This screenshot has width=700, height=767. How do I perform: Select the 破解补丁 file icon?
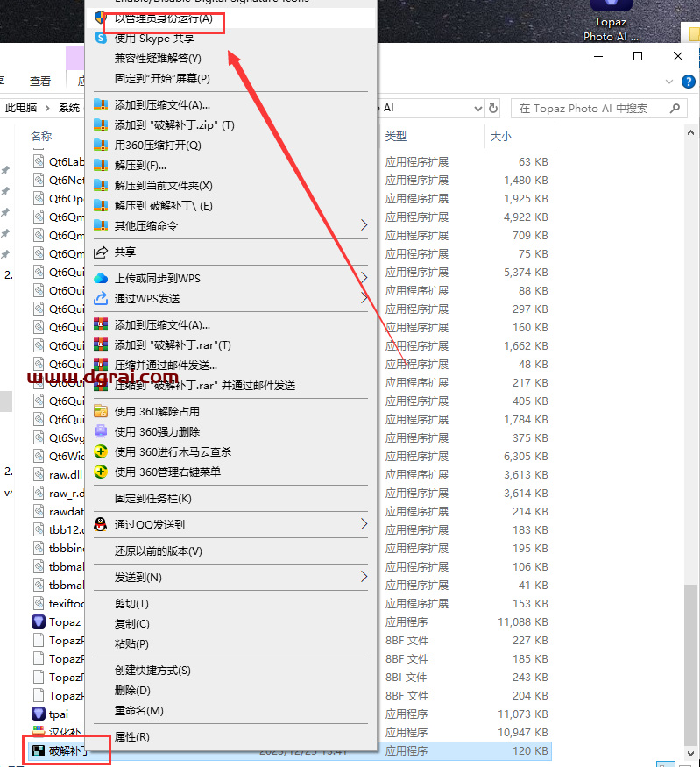click(x=39, y=750)
